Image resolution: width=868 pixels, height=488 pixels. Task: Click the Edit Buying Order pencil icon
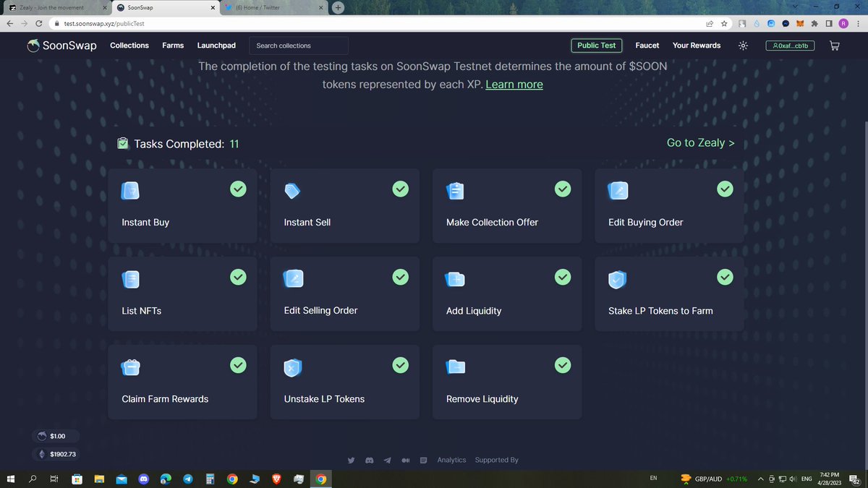618,190
